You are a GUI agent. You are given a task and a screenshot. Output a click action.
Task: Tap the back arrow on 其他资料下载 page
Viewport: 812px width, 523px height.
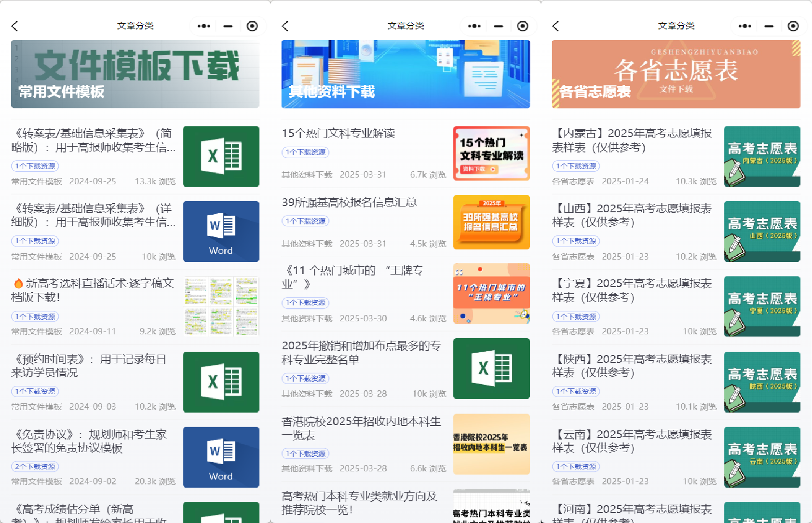tap(285, 26)
